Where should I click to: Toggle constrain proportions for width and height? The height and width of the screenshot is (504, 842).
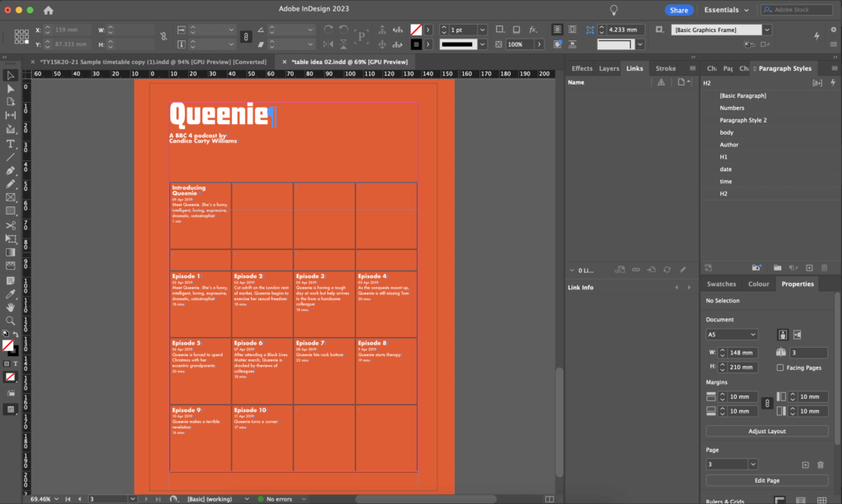click(x=164, y=36)
